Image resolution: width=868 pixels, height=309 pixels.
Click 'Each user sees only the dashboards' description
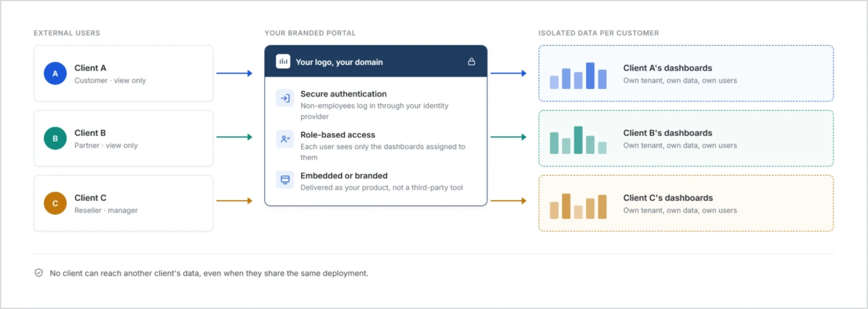[383, 152]
